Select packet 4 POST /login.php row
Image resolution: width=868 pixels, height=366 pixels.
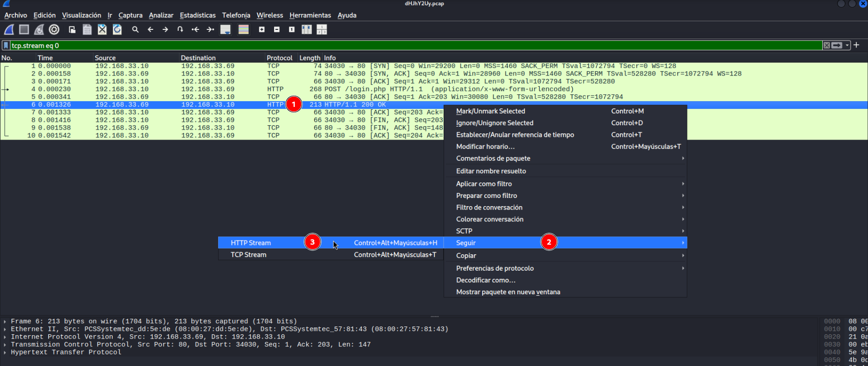[x=434, y=89]
